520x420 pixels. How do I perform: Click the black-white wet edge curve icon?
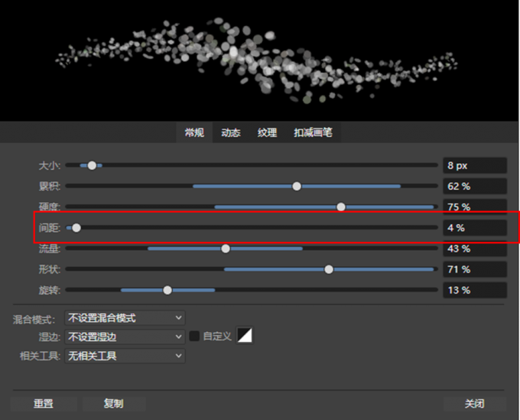coord(245,336)
